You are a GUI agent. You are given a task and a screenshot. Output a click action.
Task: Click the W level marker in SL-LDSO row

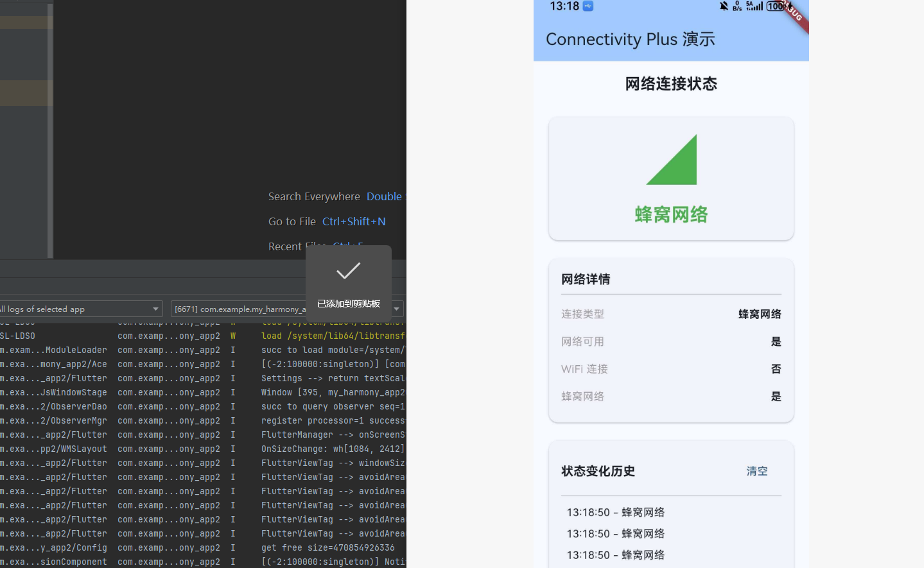coord(233,336)
